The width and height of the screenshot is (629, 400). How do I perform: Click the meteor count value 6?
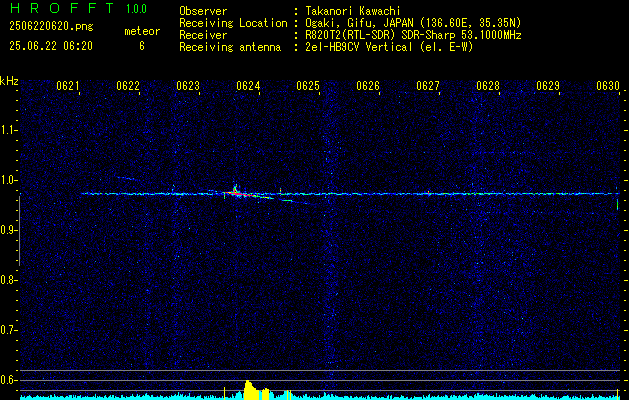(x=142, y=46)
